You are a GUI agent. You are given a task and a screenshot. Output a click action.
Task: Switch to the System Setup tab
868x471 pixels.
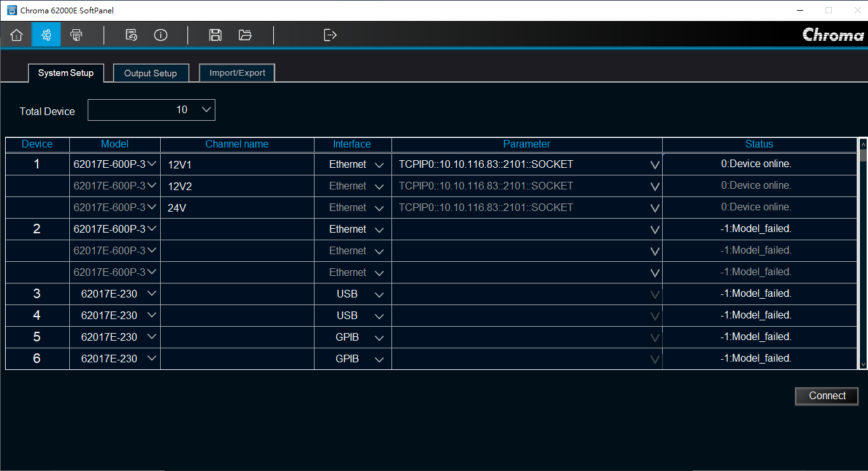(x=65, y=73)
